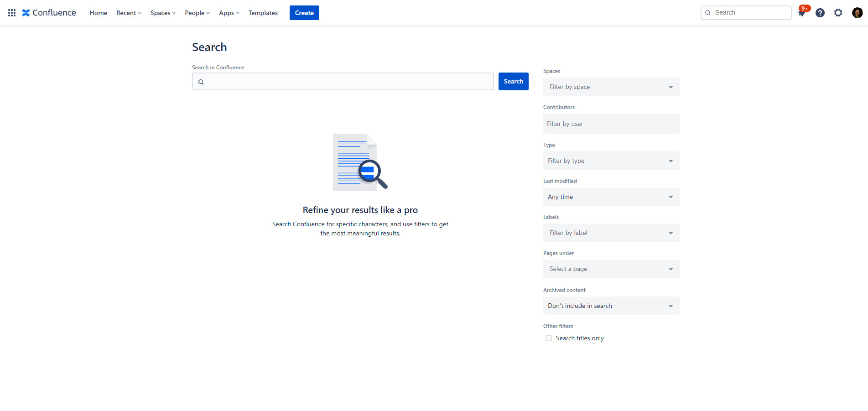
Task: Click the 'Contributors' filter label
Action: 559,107
